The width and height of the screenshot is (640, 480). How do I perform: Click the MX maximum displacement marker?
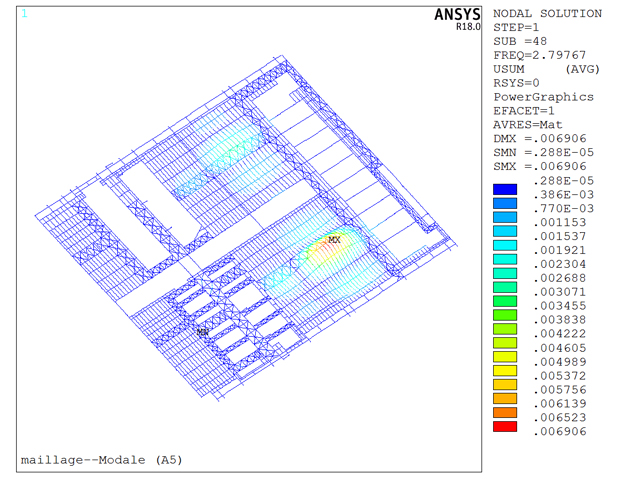tap(334, 240)
